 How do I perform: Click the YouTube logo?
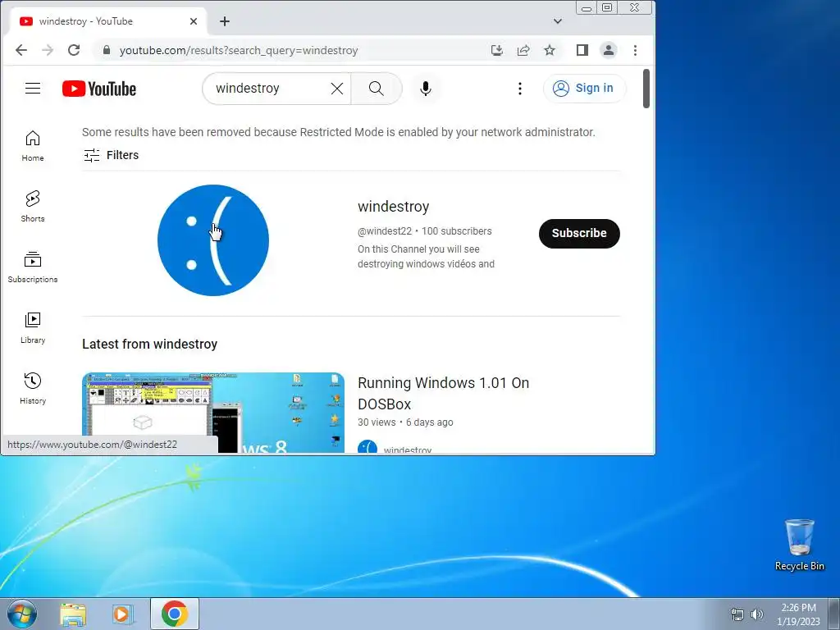99,89
